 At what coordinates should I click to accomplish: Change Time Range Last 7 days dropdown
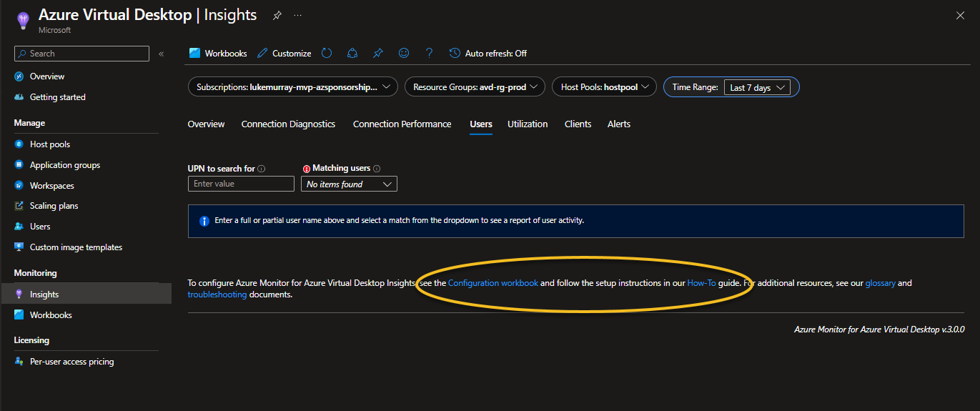click(x=757, y=87)
